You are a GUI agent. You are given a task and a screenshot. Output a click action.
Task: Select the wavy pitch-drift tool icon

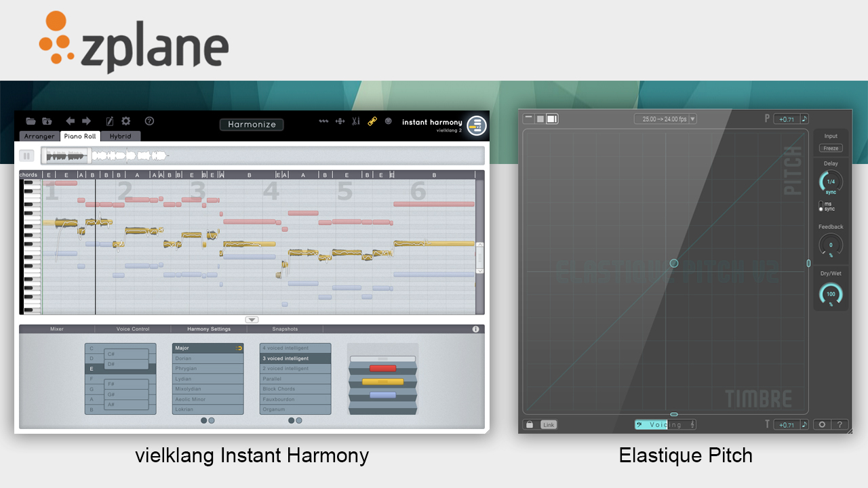[x=323, y=121]
